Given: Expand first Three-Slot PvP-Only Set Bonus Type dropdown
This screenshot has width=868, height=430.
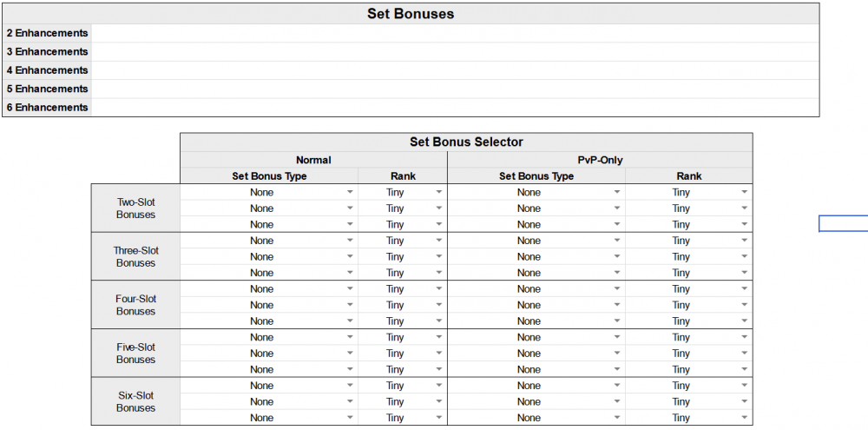Looking at the screenshot, I should point(617,241).
